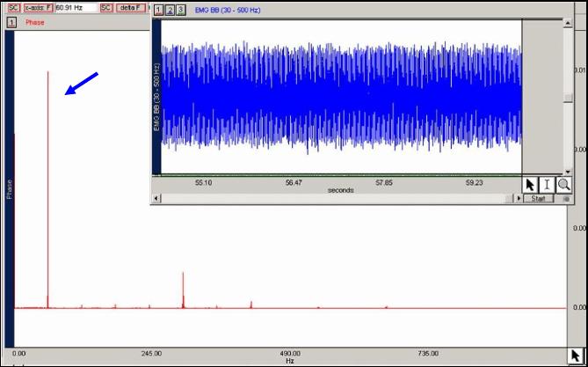Open the second SC channel selector
588x367 pixels.
(105, 7)
